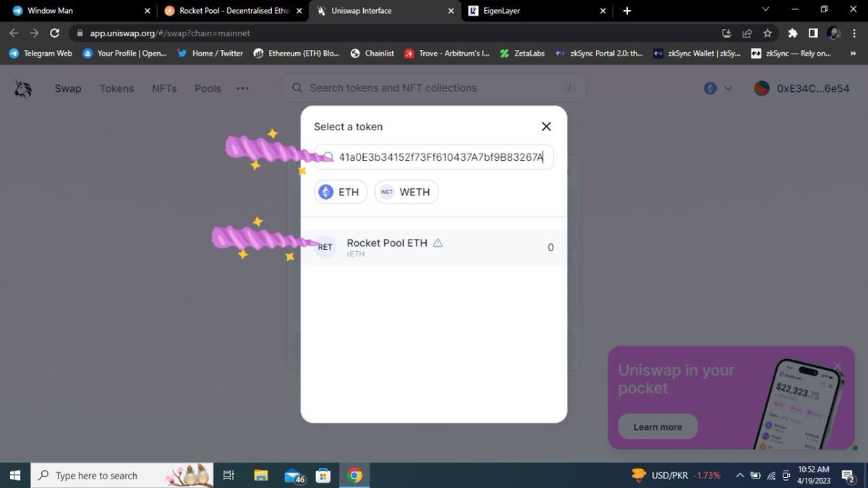Close the Select a token dialog
This screenshot has height=488, width=868.
546,127
